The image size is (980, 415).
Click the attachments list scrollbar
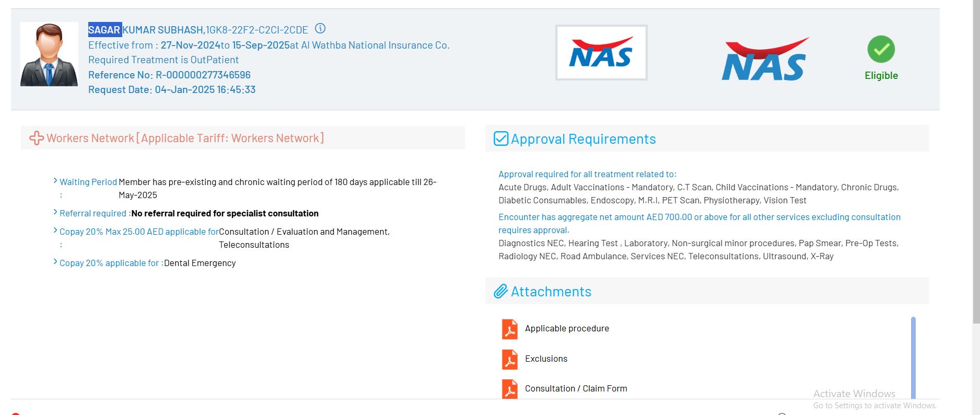pos(913,358)
